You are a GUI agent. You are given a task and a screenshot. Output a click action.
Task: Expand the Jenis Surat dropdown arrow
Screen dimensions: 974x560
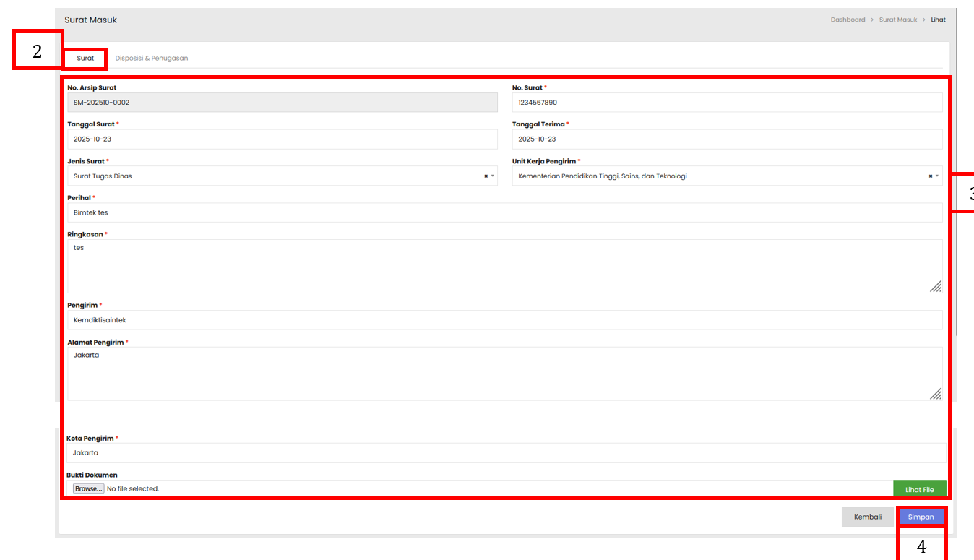[493, 176]
